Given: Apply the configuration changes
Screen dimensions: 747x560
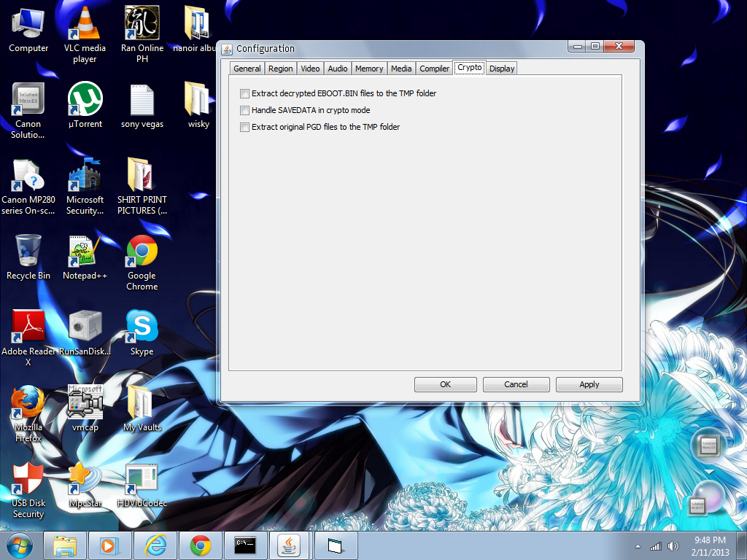Looking at the screenshot, I should (x=589, y=384).
